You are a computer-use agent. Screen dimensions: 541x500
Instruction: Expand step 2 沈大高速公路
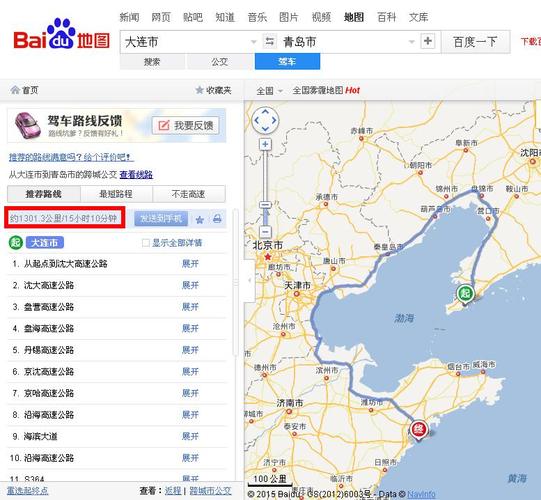click(190, 285)
